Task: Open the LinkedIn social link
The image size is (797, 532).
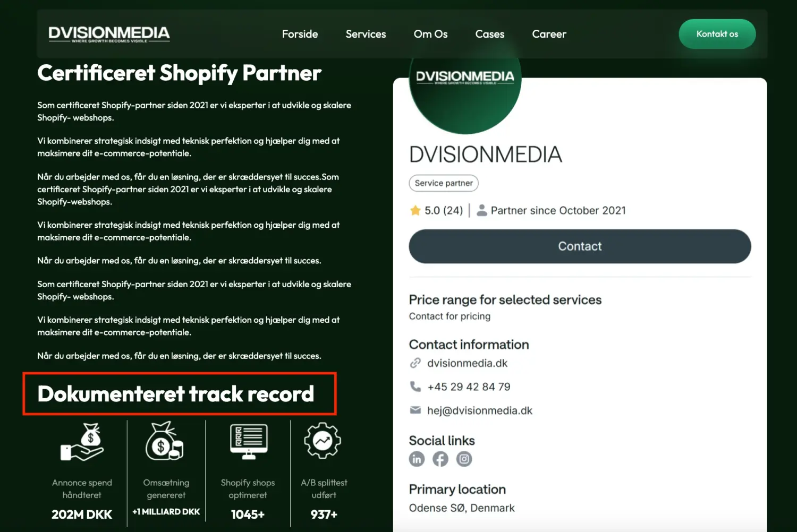Action: [417, 459]
